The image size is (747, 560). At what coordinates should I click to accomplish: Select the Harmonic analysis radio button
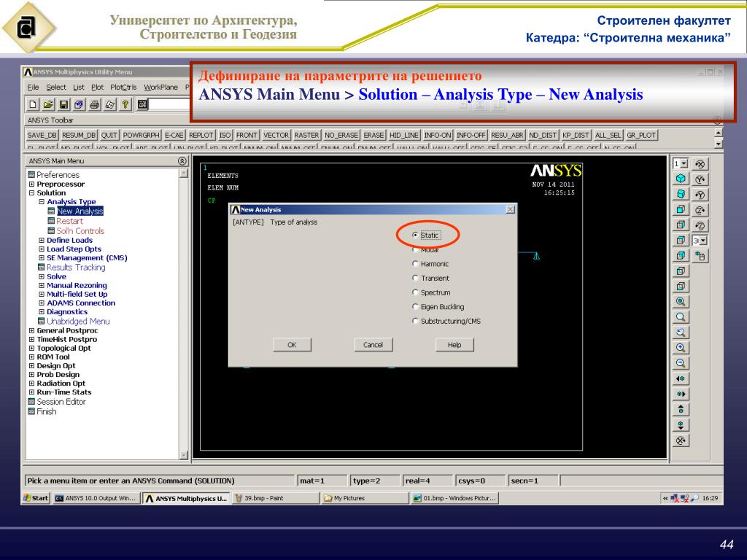(x=415, y=263)
